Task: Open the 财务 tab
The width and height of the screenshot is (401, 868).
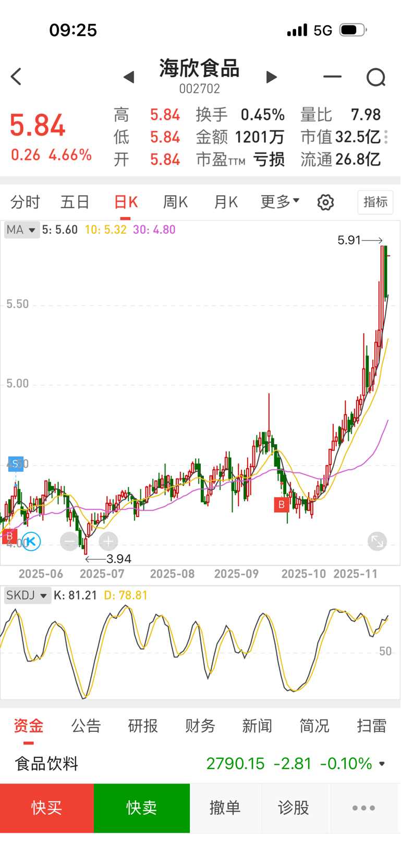Action: 200,726
